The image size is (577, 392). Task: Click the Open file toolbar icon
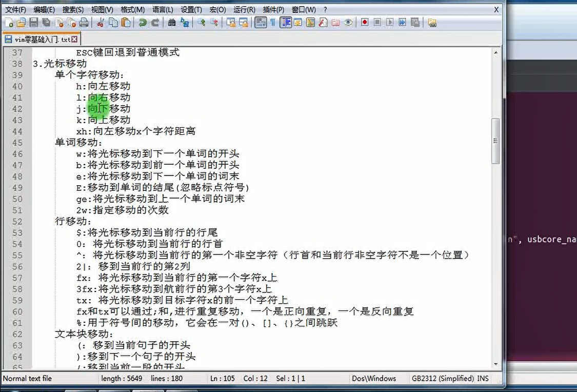tap(22, 23)
